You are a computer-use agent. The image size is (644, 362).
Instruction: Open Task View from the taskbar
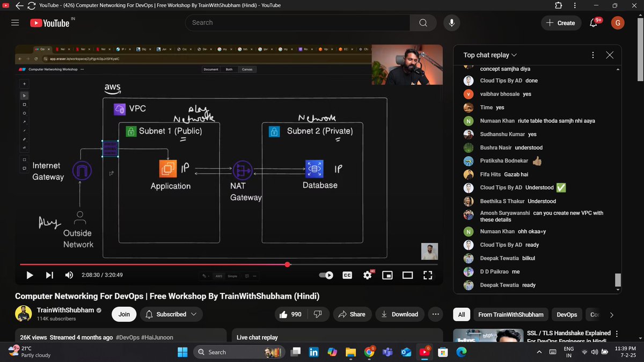[x=295, y=352]
